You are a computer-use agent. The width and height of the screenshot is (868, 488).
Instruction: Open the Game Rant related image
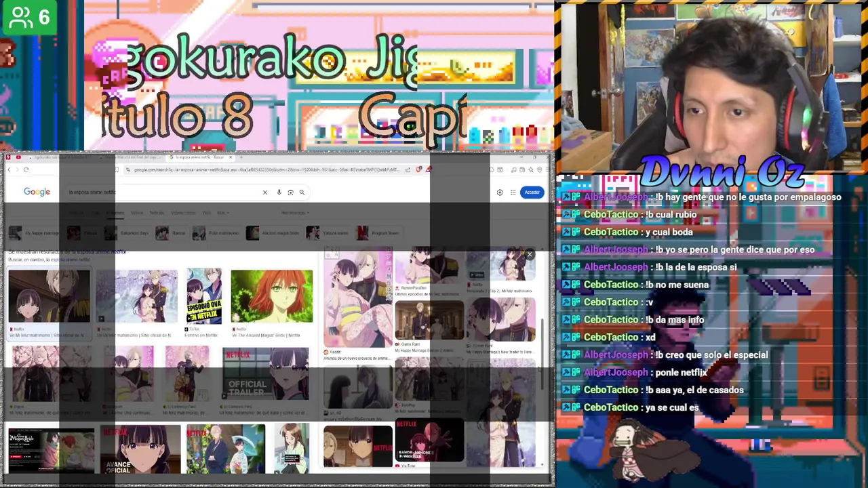click(x=429, y=321)
